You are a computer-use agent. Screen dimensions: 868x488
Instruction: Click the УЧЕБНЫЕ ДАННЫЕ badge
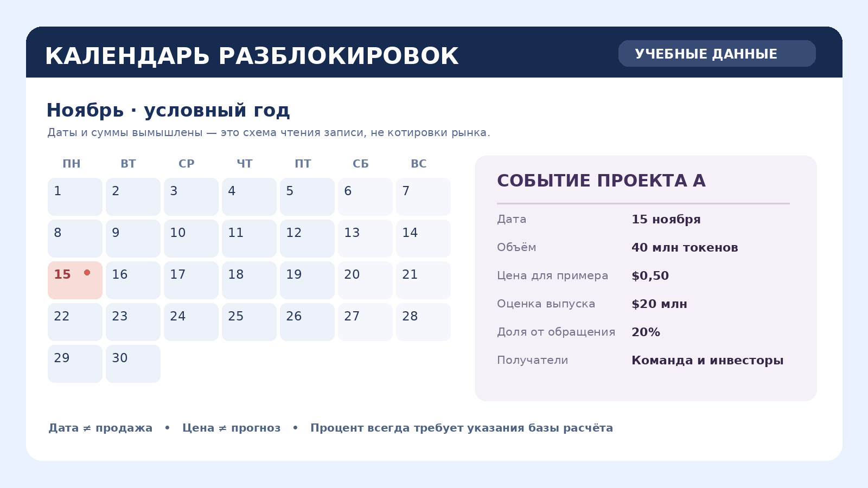(717, 54)
